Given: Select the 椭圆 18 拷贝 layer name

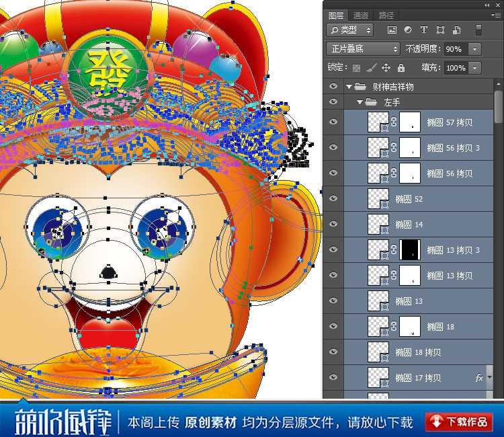Looking at the screenshot, I should point(418,352).
